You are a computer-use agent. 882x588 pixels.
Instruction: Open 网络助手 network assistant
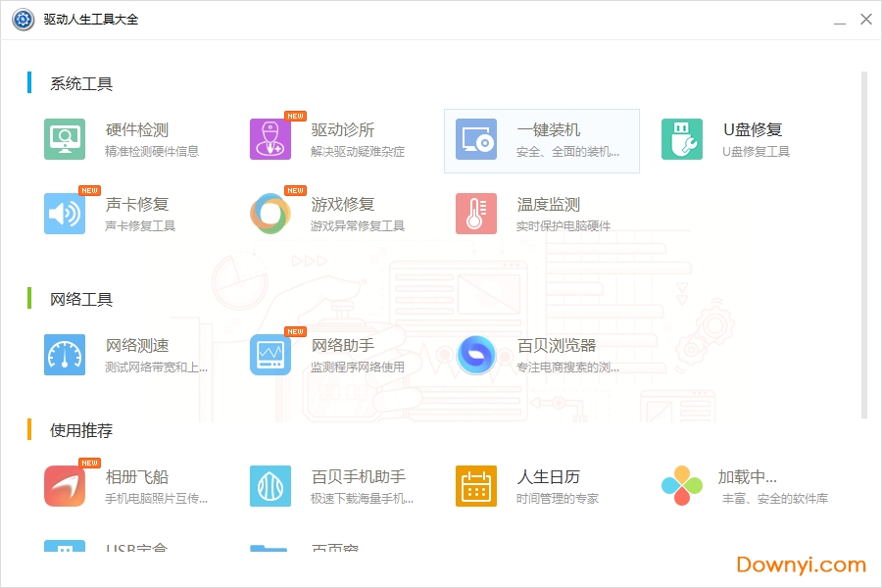tap(323, 355)
